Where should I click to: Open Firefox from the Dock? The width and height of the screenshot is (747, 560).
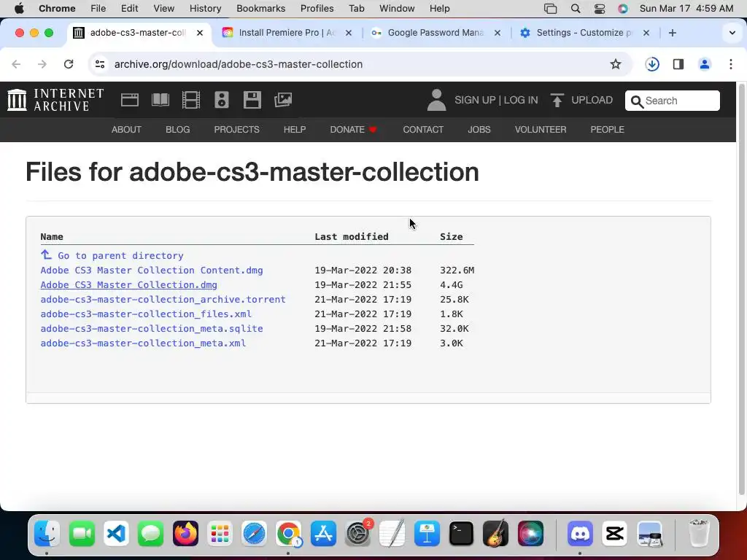pos(185,534)
